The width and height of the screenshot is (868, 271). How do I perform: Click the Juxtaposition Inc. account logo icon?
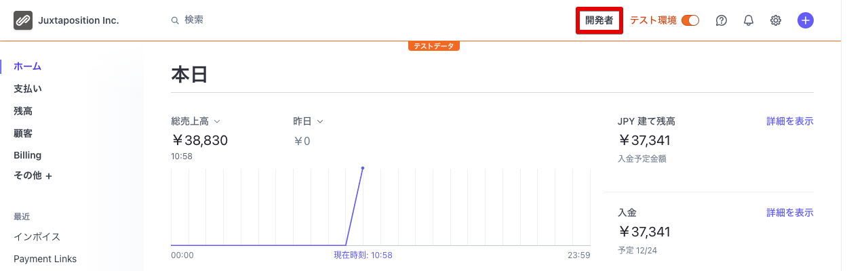point(23,20)
